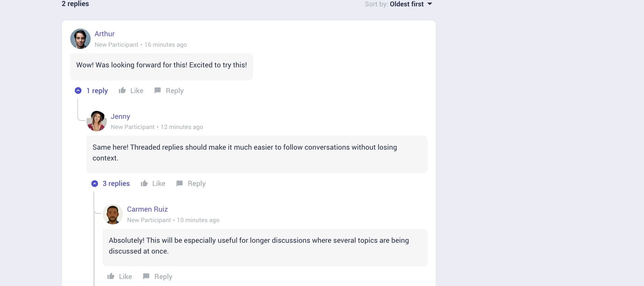Visit Jenny's profile via name link

tap(120, 116)
